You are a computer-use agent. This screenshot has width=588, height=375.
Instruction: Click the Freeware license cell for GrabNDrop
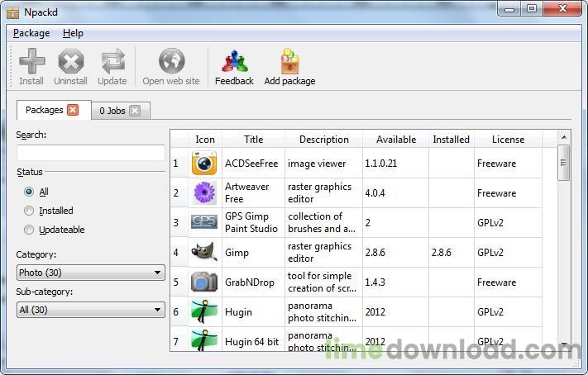coord(508,282)
